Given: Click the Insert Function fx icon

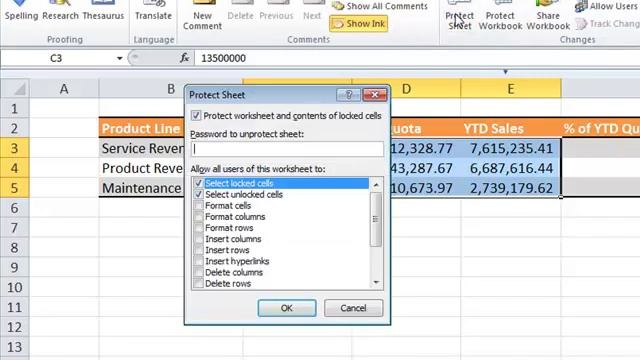Looking at the screenshot, I should pyautogui.click(x=184, y=58).
